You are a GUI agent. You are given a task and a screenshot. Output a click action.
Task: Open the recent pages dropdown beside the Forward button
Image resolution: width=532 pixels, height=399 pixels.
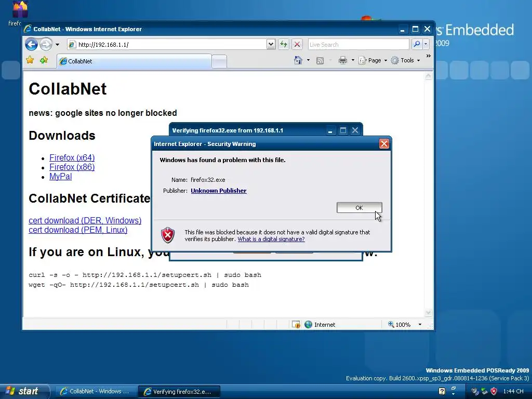[x=57, y=45]
